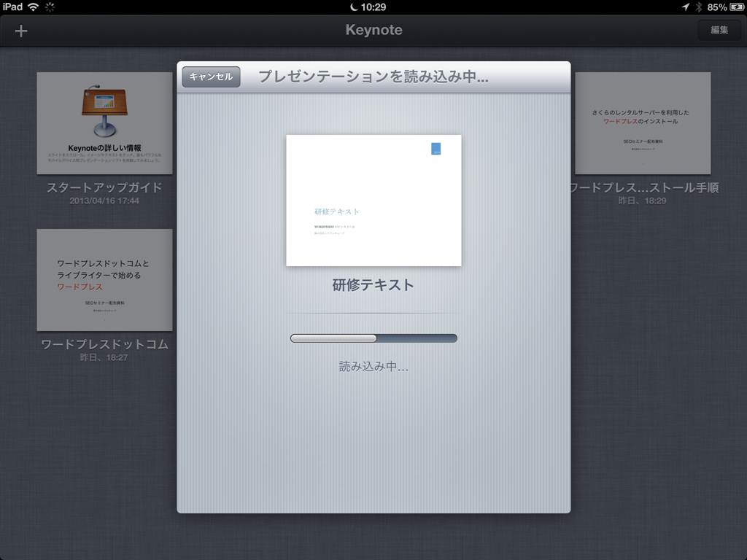Open the ワードプレスドットコム presentation thumbnail

[104, 280]
